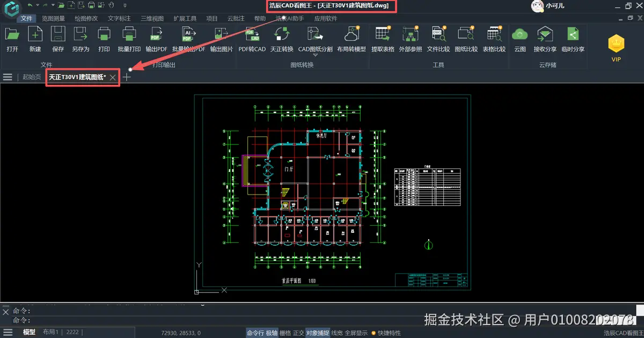Toggle 正交 ortho mode
Viewport: 644px width, 338px height.
[298, 333]
